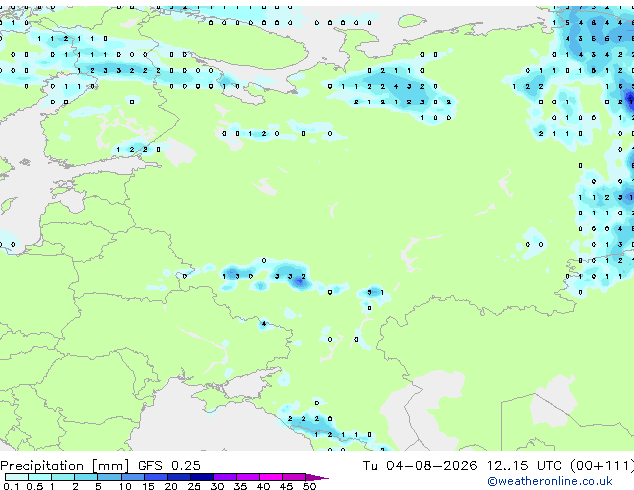The height and width of the screenshot is (490, 634).
Task: Click the '12..15 UTC' time range text
Action: 524,466
